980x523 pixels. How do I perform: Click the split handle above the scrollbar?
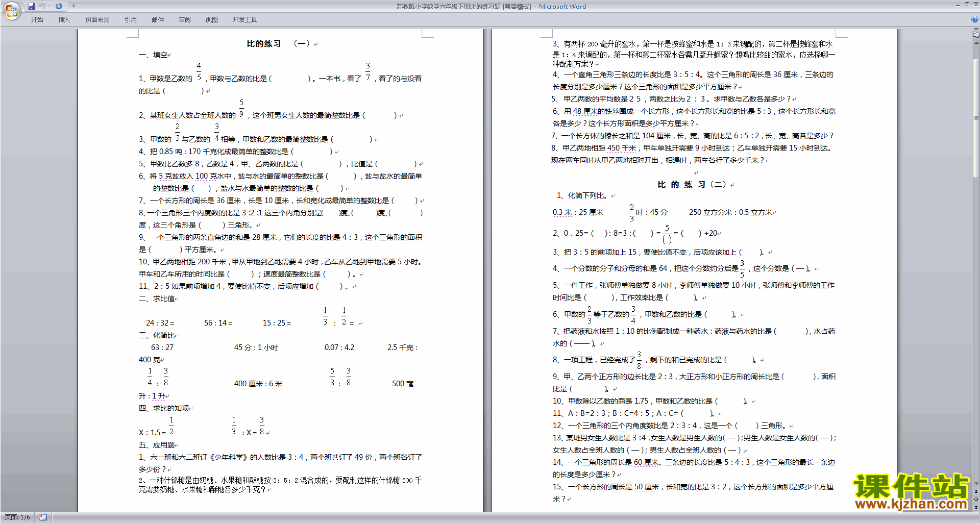pyautogui.click(x=976, y=29)
